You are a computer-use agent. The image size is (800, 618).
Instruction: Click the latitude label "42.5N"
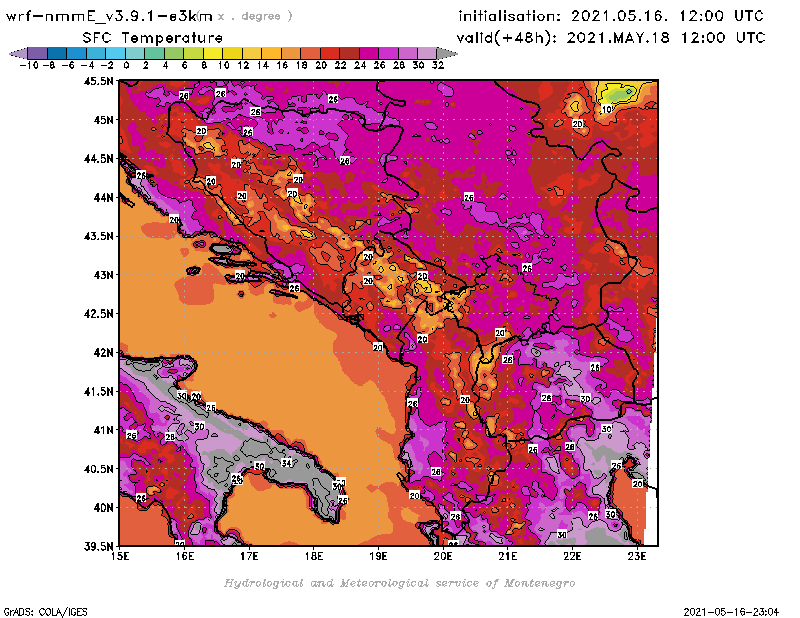(98, 314)
